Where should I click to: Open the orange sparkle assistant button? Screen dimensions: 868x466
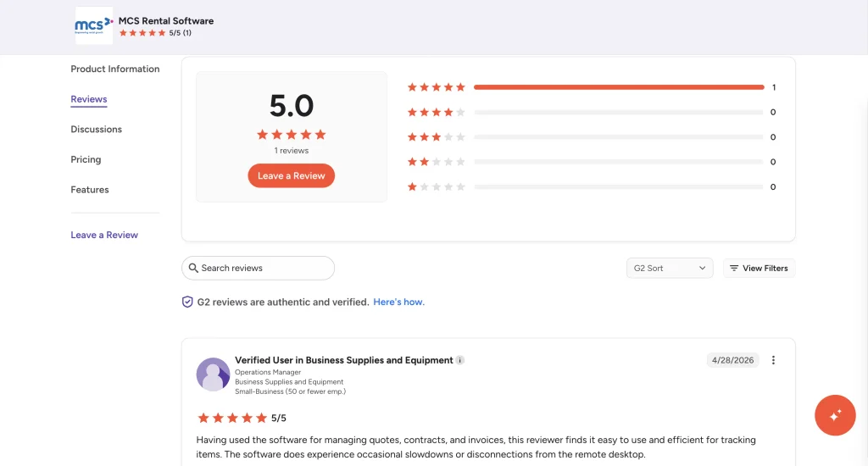click(835, 415)
